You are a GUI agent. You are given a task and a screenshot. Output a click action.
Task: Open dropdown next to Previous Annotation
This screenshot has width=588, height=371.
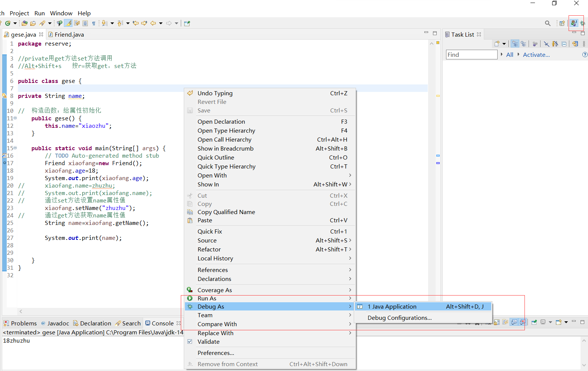pos(128,23)
